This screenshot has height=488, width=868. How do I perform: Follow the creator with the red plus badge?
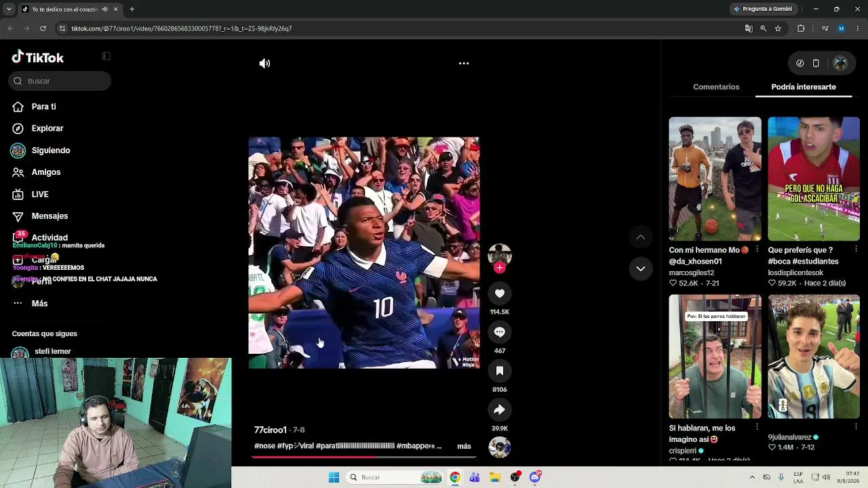click(x=500, y=268)
